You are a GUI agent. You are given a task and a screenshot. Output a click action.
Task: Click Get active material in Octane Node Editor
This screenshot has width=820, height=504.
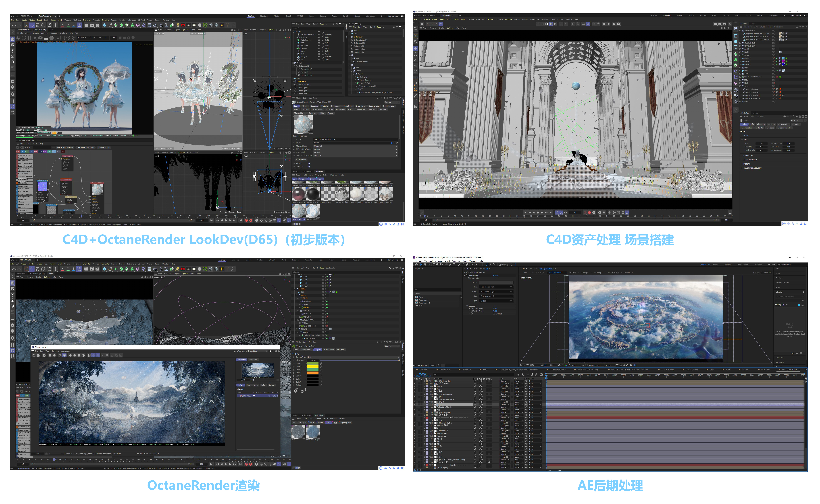point(65,148)
